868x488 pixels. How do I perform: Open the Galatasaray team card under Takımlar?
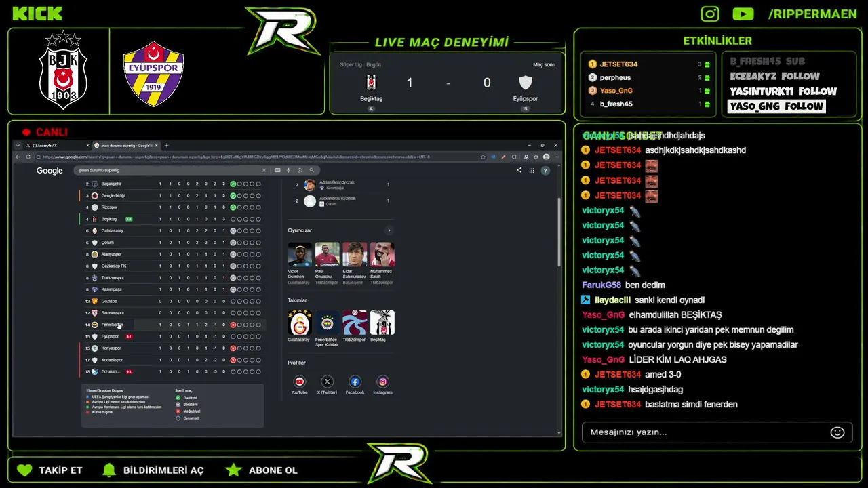click(x=300, y=327)
